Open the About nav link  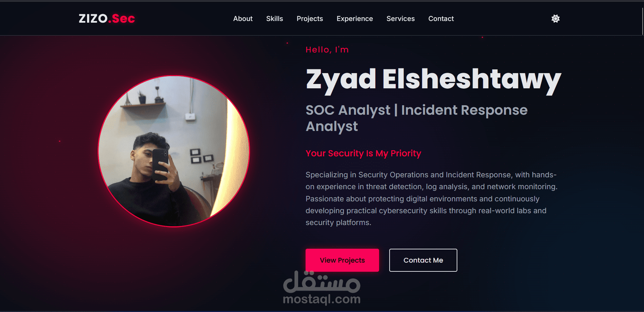click(243, 19)
